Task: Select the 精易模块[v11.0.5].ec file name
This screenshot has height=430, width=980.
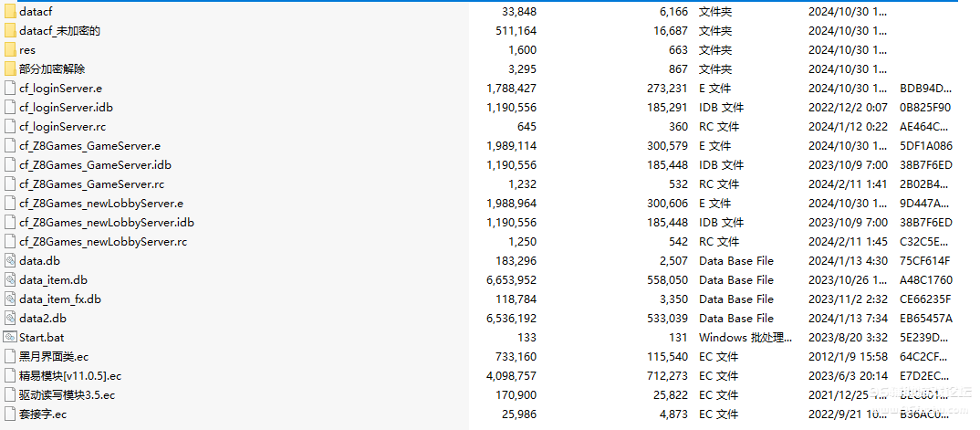Action: pos(70,376)
